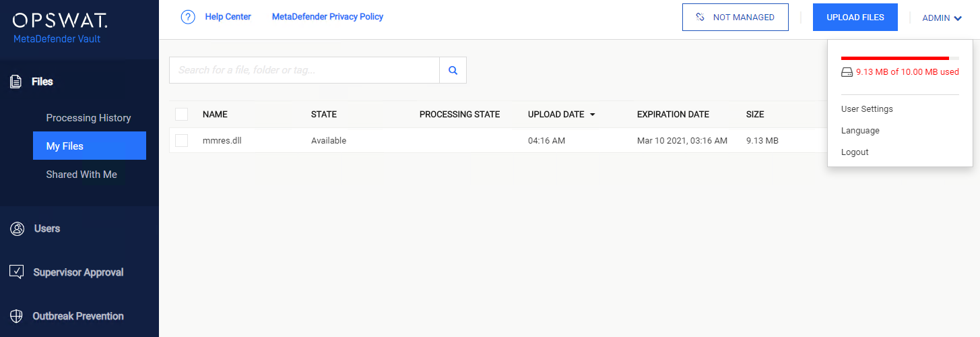Click the Users profile icon
Screen dimensions: 980x337
coord(18,228)
